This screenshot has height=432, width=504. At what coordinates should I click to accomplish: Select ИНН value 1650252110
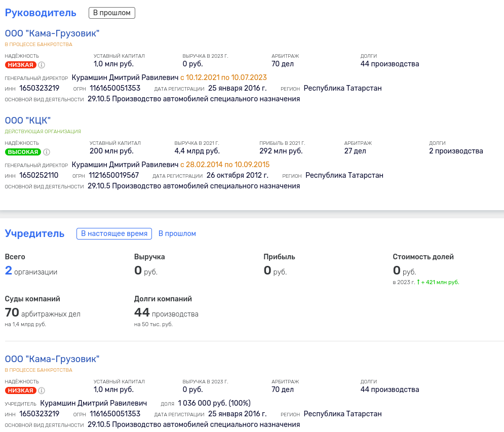pyautogui.click(x=39, y=176)
